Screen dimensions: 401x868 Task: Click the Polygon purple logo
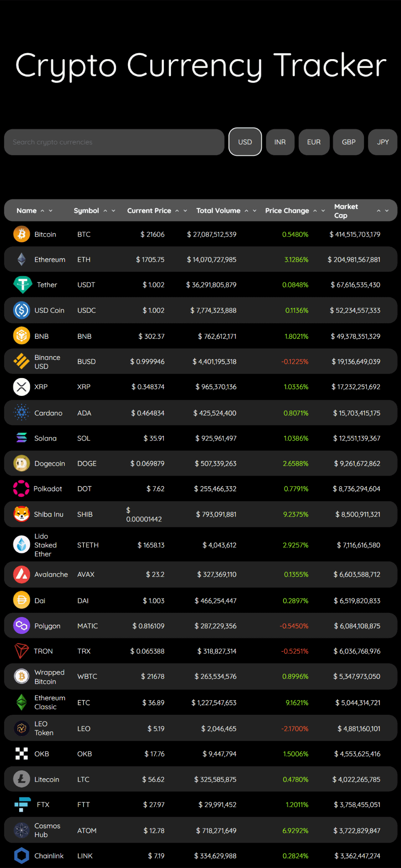(21, 626)
